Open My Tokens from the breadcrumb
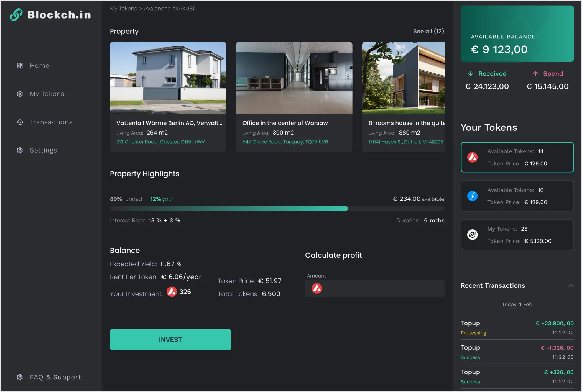The height and width of the screenshot is (392, 582). pyautogui.click(x=124, y=8)
